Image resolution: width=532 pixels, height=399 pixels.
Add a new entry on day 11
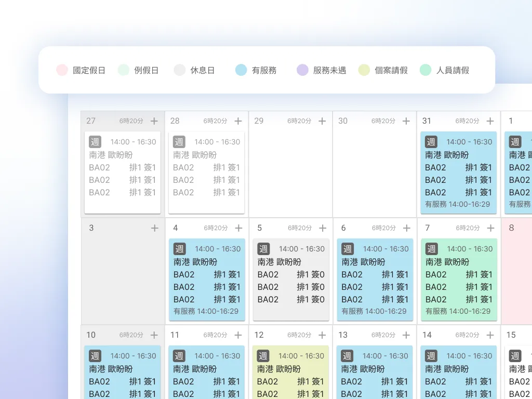pos(238,335)
